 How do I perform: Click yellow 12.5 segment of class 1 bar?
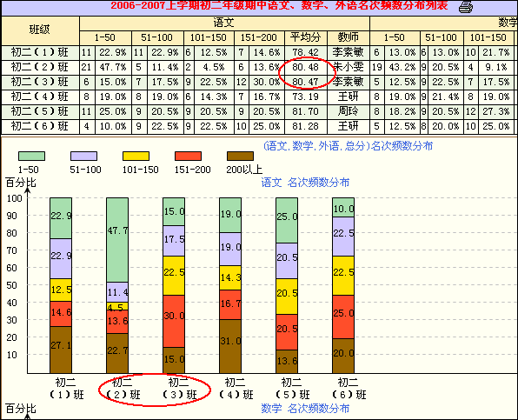[61, 290]
